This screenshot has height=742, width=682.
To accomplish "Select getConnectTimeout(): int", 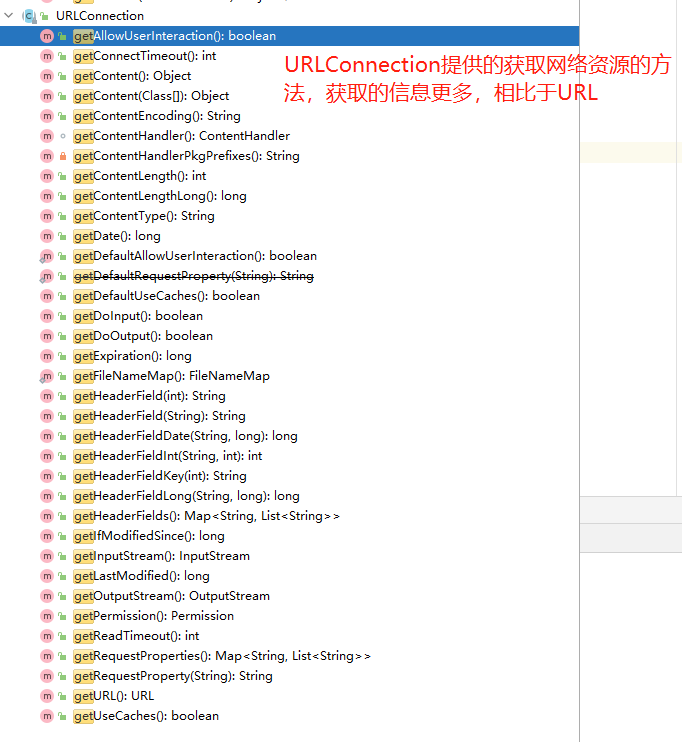I will click(145, 56).
